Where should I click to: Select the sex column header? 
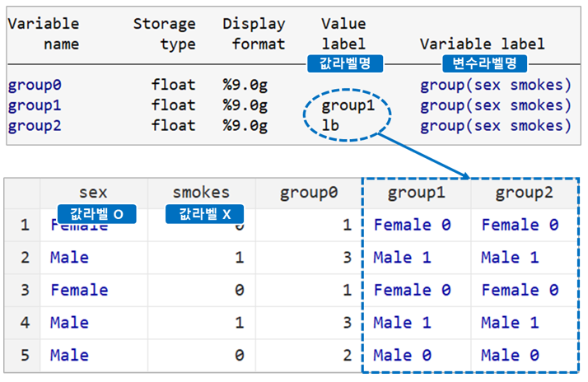pos(93,193)
